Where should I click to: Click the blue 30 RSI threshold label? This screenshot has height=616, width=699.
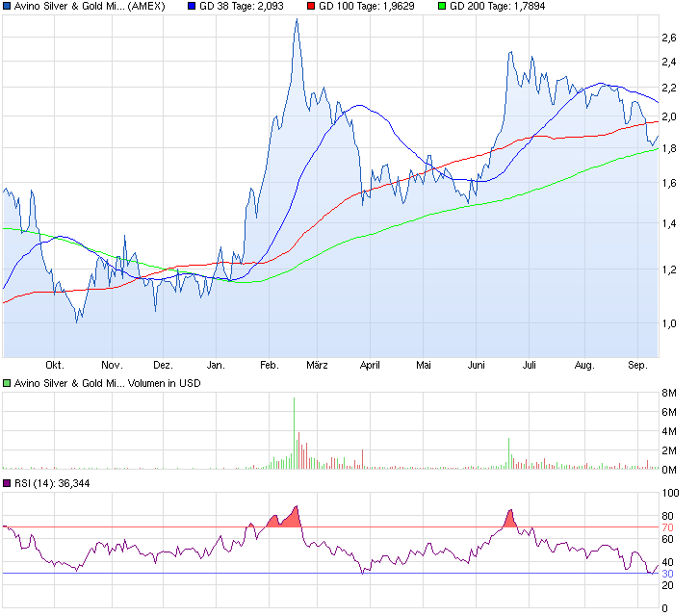pyautogui.click(x=666, y=574)
